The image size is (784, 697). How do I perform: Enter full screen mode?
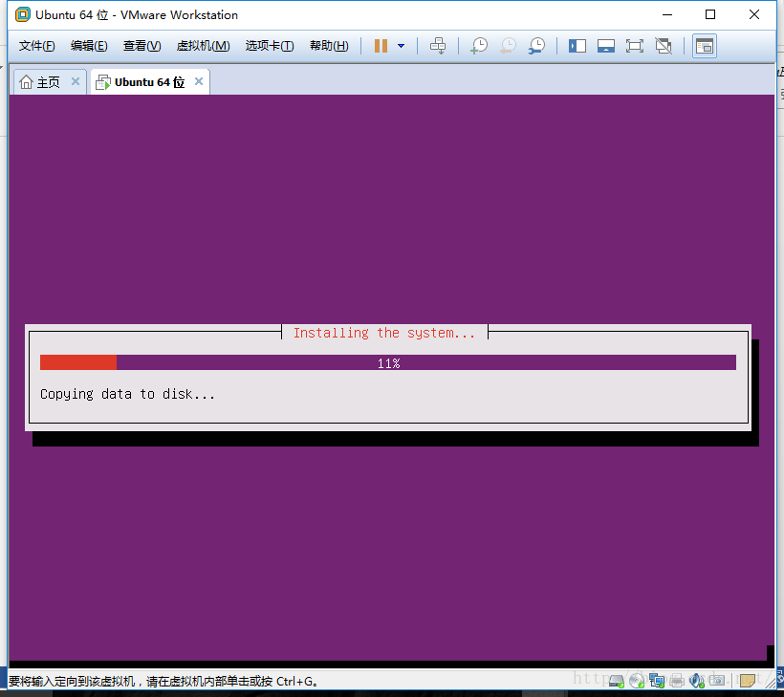click(635, 46)
